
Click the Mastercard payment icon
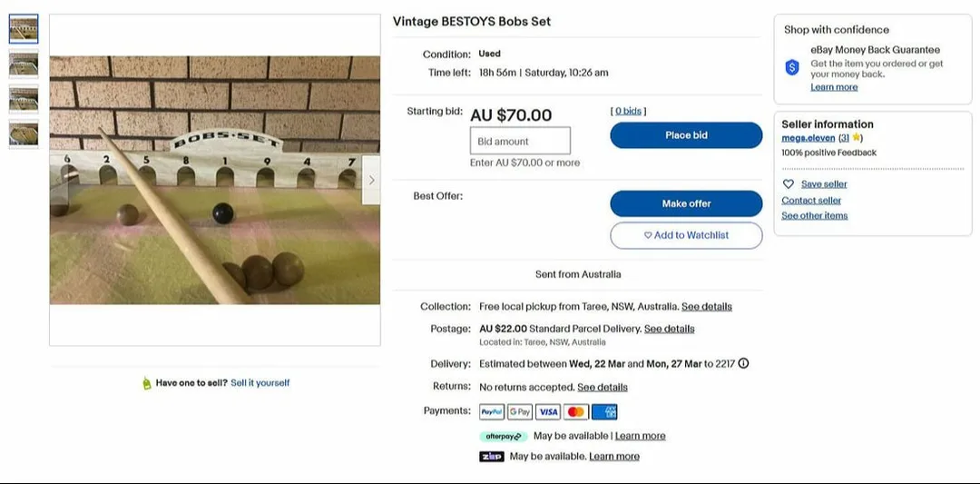pos(576,411)
